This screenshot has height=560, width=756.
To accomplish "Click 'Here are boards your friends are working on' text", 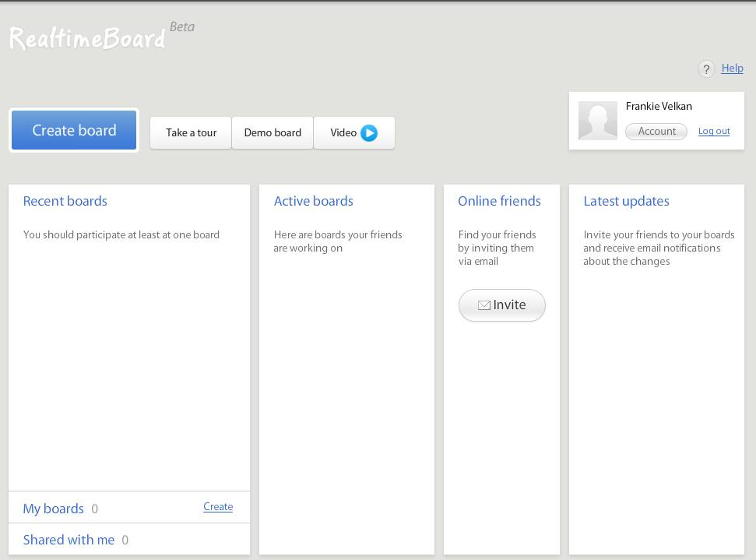I will click(337, 241).
